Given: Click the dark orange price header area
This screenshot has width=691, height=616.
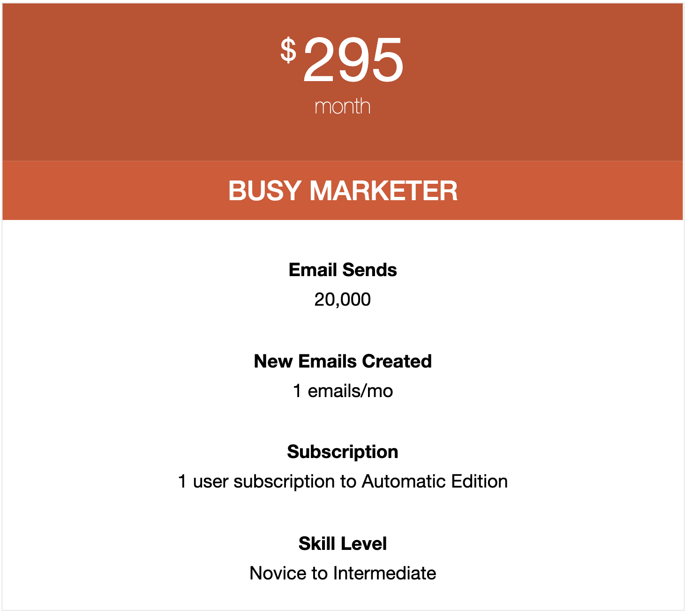Looking at the screenshot, I should click(343, 82).
